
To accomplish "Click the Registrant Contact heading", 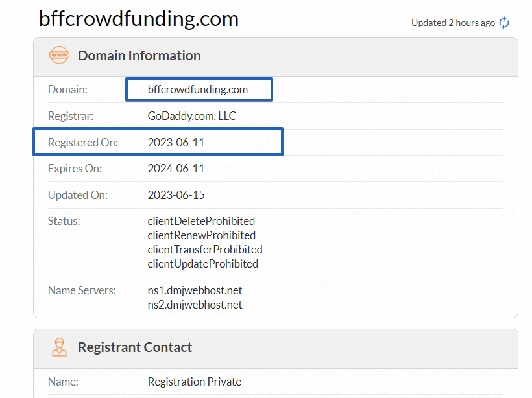I will [135, 347].
